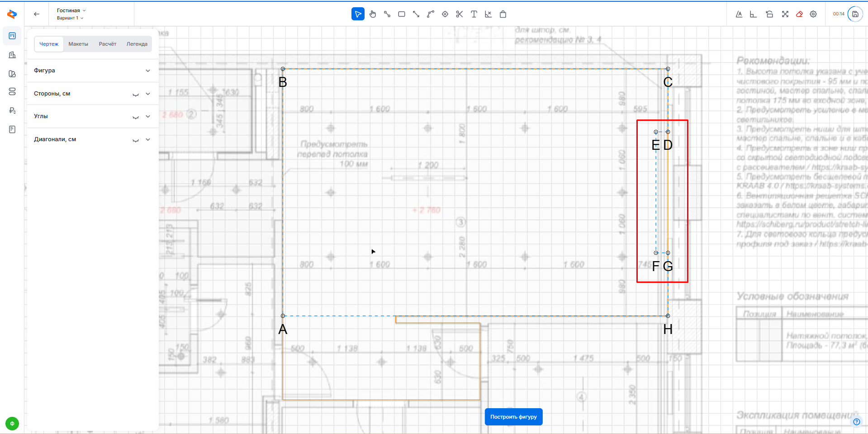Click the back arrow button
The height and width of the screenshot is (434, 868).
point(37,14)
